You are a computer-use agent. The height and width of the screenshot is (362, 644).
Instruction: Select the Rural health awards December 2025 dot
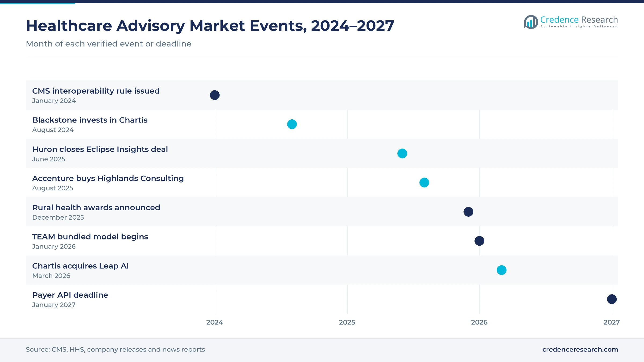469,212
